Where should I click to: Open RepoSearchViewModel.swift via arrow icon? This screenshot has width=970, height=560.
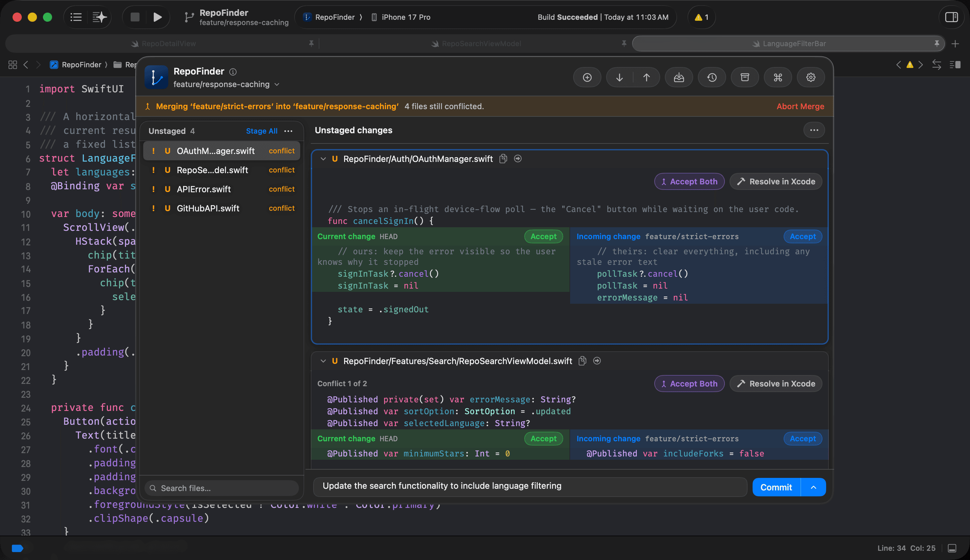(x=597, y=361)
